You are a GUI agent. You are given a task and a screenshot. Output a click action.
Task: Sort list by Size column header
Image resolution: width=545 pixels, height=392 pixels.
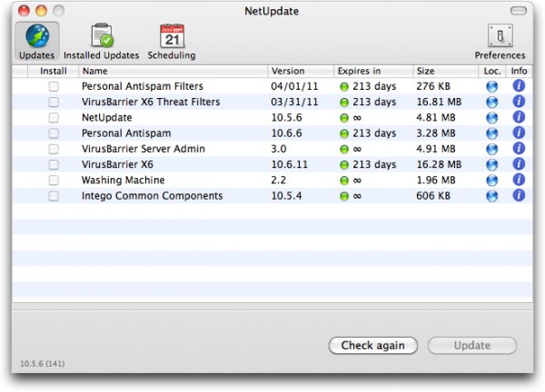click(446, 71)
